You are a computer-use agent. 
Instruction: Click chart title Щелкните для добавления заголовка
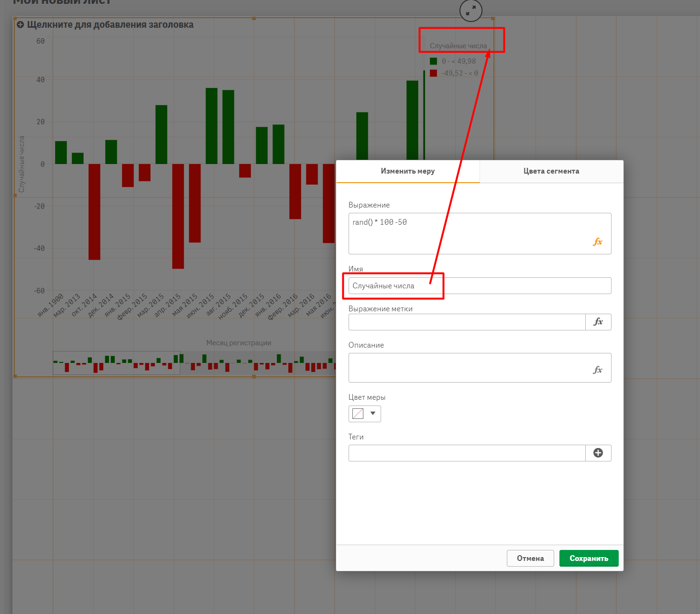(110, 25)
